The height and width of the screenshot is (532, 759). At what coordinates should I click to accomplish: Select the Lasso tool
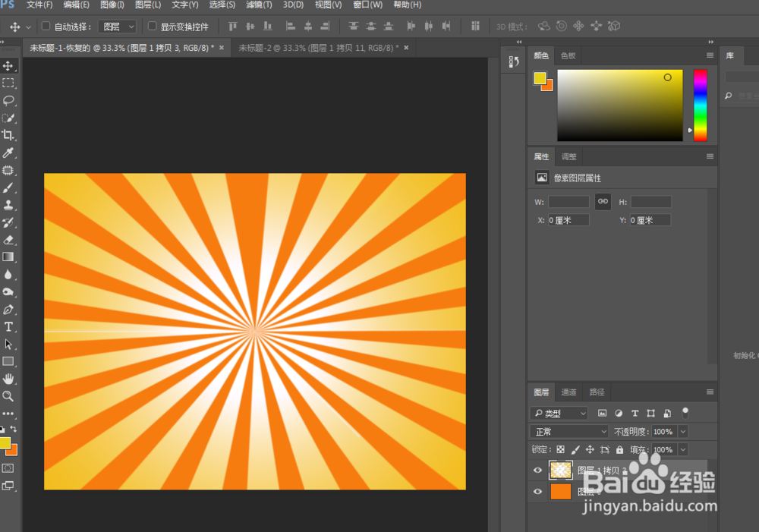click(x=8, y=100)
